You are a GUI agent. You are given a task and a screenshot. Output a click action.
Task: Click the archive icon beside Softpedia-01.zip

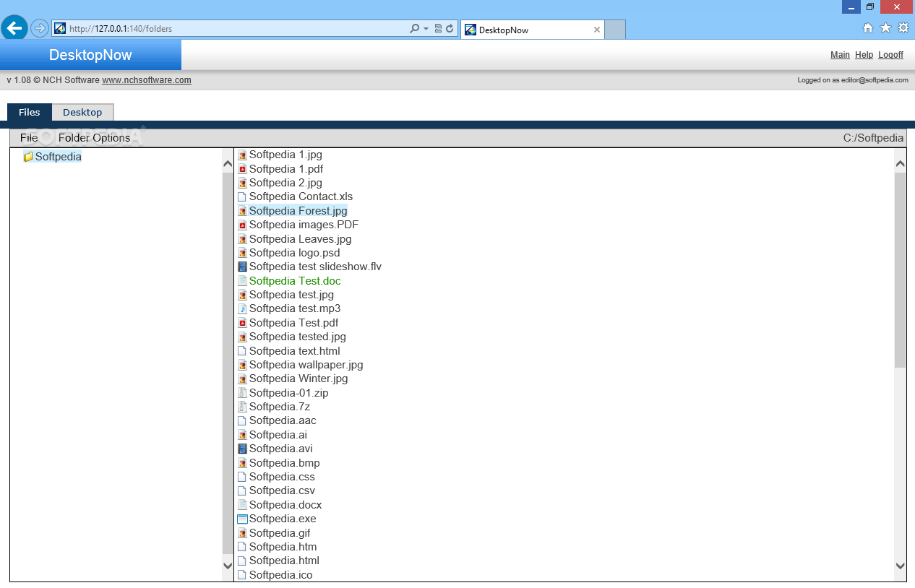[x=242, y=393]
